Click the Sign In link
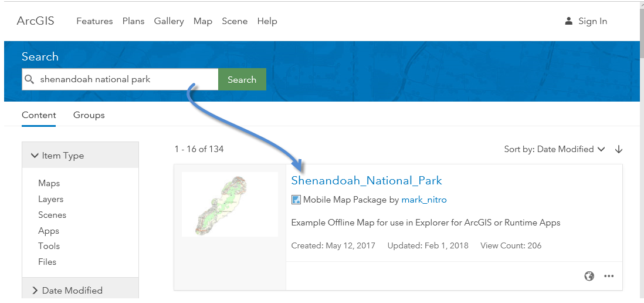Viewport: 644px width, 303px height. click(592, 21)
